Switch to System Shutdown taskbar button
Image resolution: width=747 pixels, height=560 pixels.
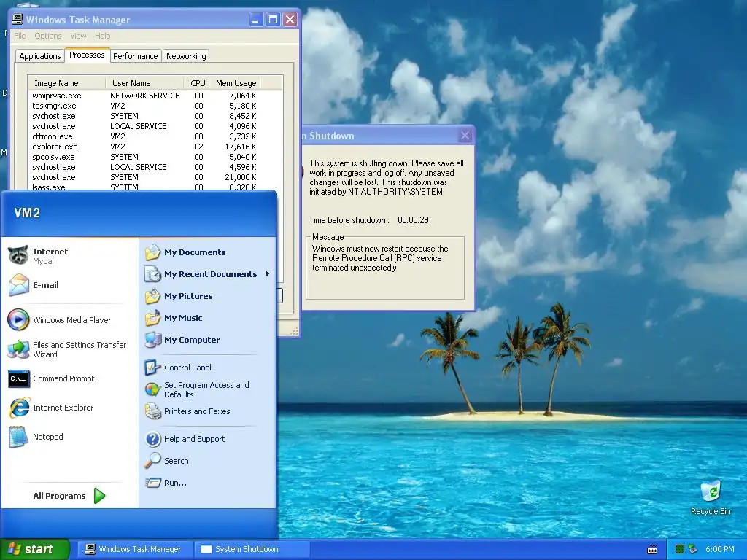pyautogui.click(x=251, y=549)
